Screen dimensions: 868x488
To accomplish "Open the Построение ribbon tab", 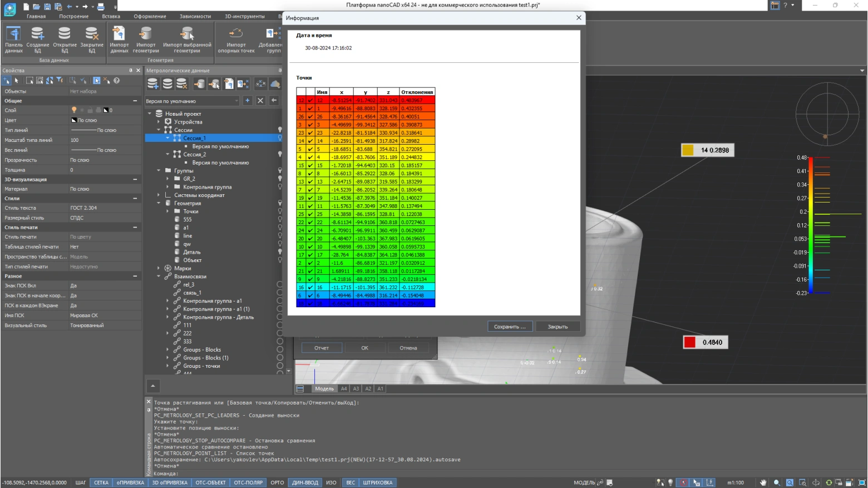I will (73, 16).
